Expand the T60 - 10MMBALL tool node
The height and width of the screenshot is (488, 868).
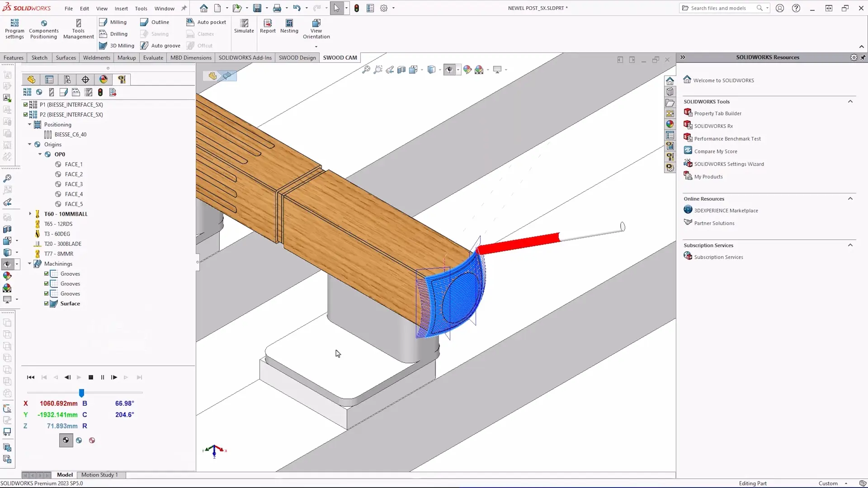pyautogui.click(x=29, y=214)
